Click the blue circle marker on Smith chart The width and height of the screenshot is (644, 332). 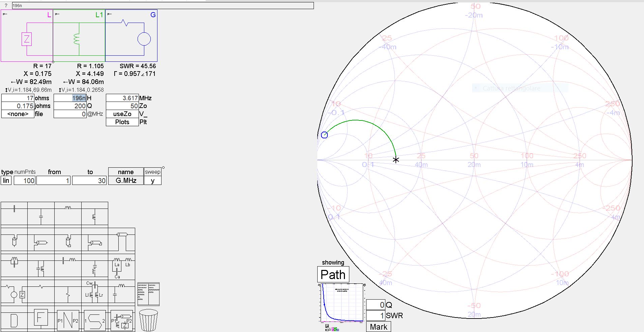click(x=324, y=135)
